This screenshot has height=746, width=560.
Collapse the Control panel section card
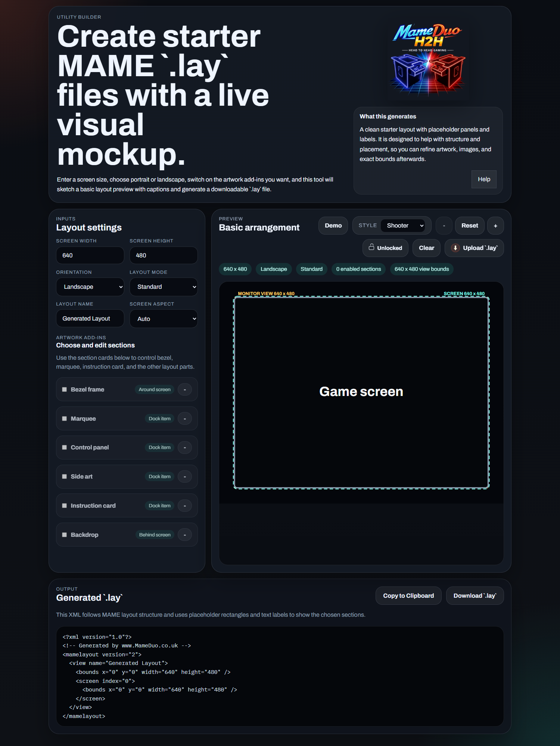pyautogui.click(x=185, y=448)
